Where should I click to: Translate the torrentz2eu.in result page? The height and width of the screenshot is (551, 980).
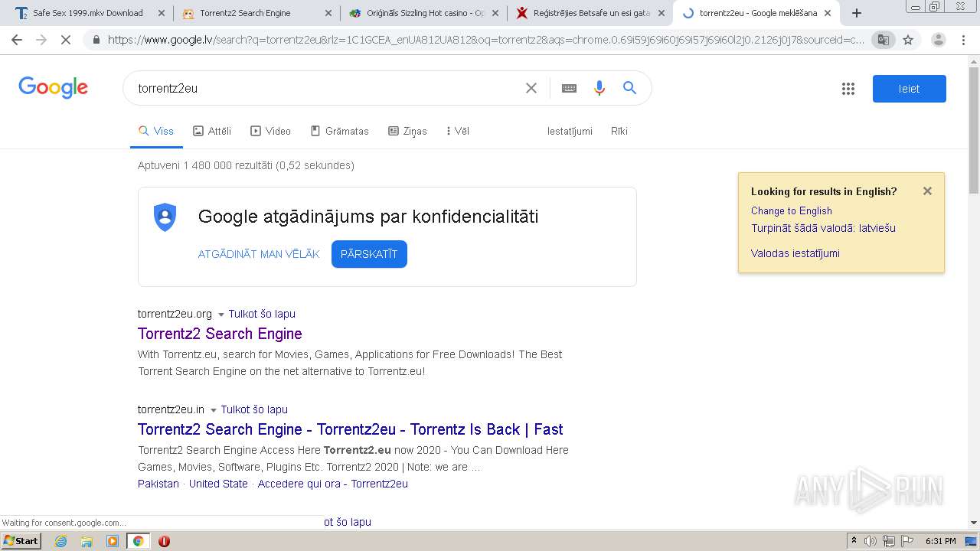tap(254, 409)
